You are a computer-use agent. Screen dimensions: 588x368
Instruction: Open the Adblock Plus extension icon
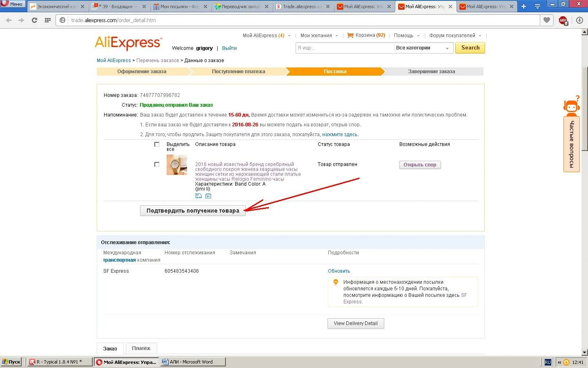563,20
